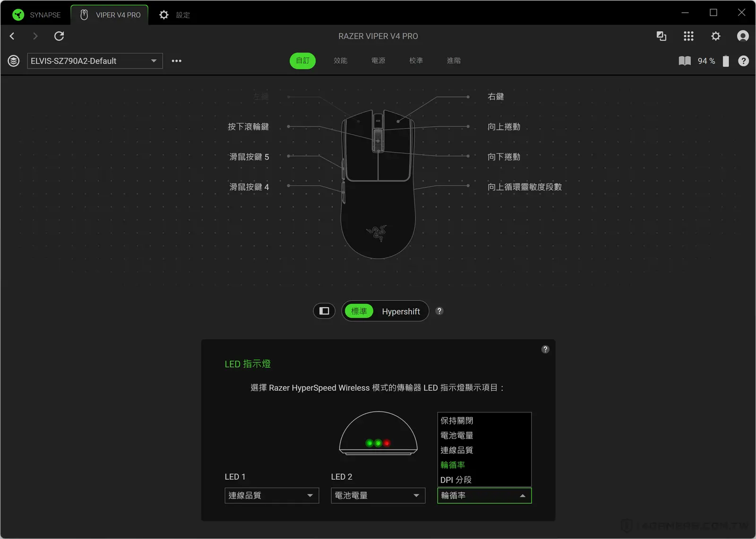Click the mouse icon in the Viper tab

[84, 15]
